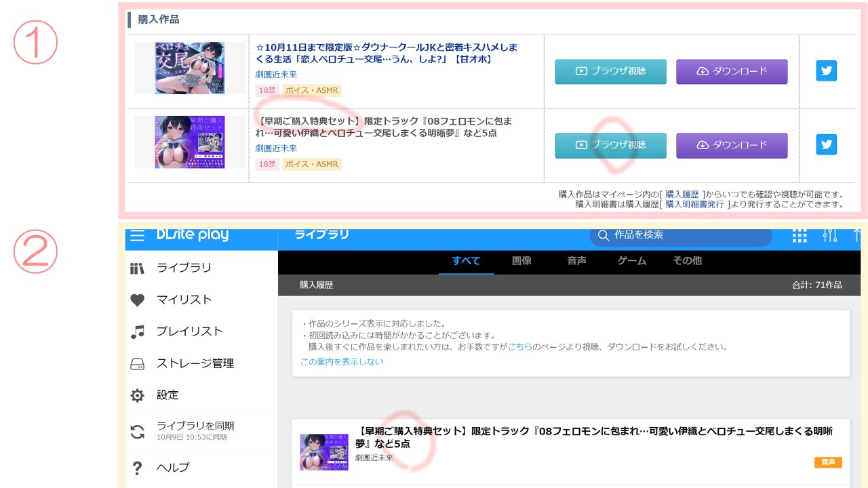Click 劇團近未来 circle link under the first work
The height and width of the screenshot is (488, 868).
(276, 75)
